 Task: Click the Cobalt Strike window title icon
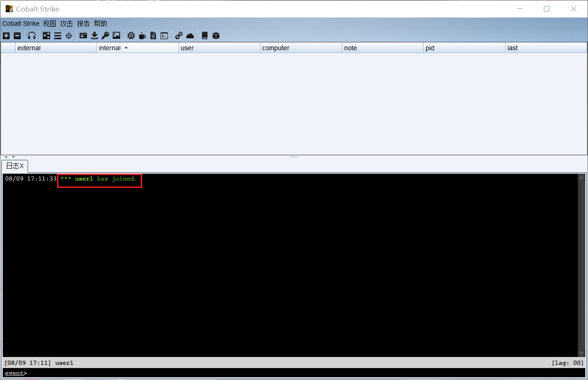(x=9, y=9)
